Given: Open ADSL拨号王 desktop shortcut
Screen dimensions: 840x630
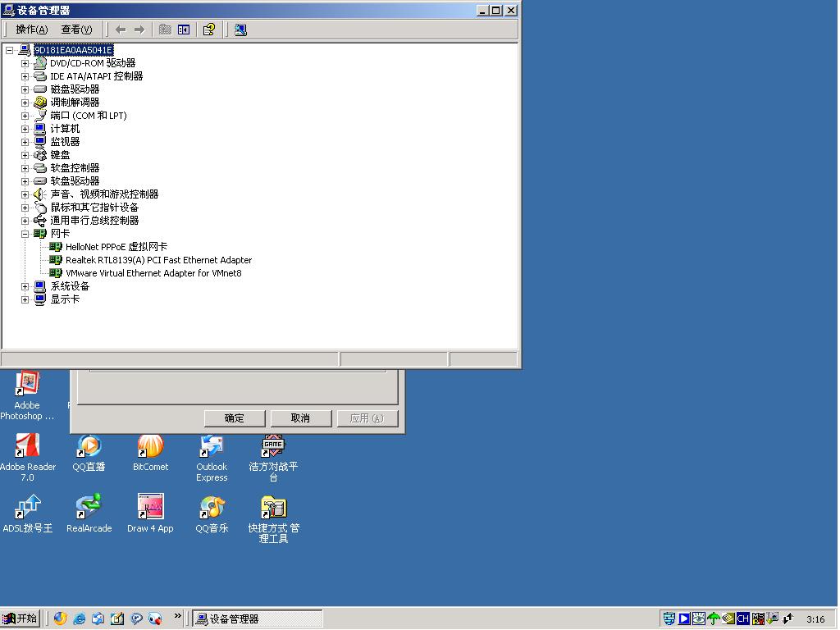Looking at the screenshot, I should (x=27, y=514).
